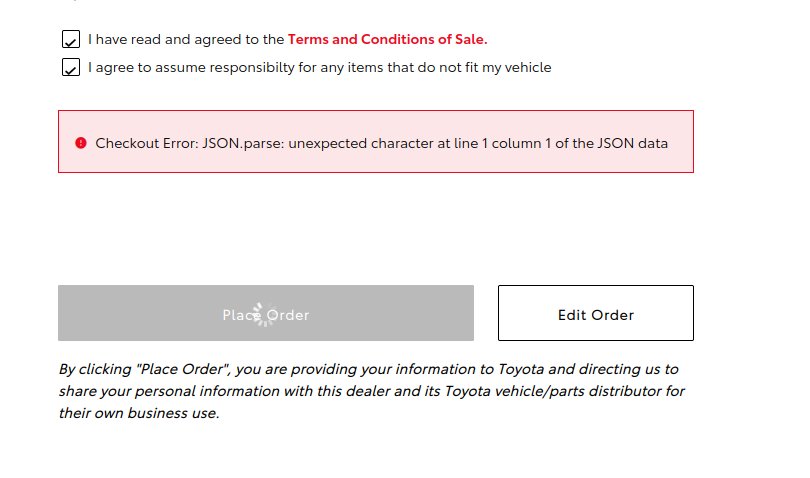Click the grayed-out Place Order button
The width and height of the screenshot is (810, 478).
coord(266,313)
